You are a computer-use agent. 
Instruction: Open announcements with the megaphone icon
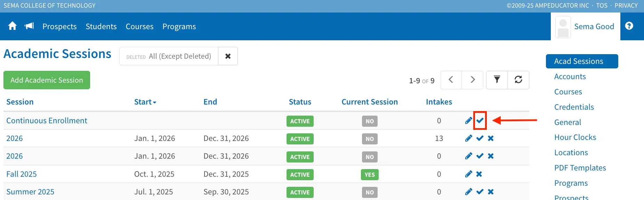tap(29, 26)
